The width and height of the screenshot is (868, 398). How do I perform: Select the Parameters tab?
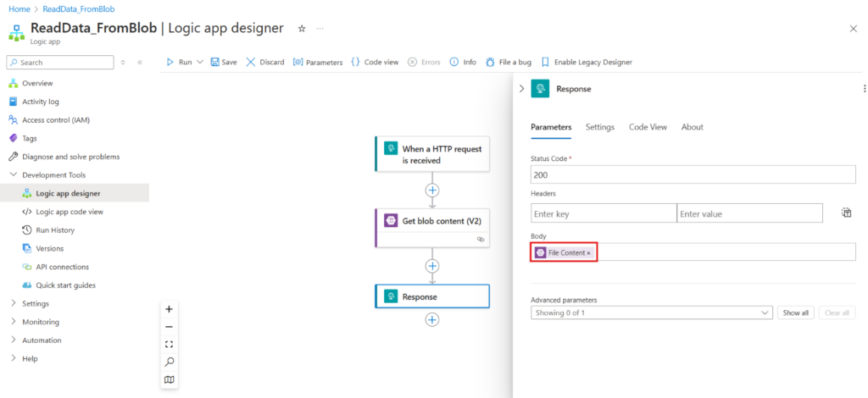click(x=551, y=127)
